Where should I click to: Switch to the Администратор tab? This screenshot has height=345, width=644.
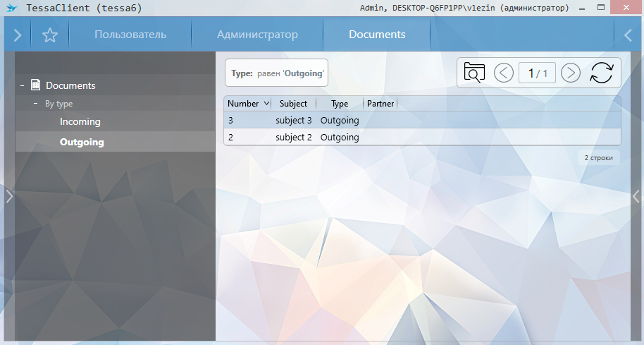point(257,35)
